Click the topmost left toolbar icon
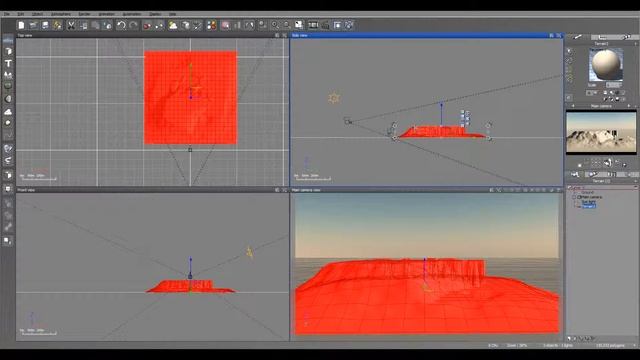The width and height of the screenshot is (640, 360). (8, 40)
